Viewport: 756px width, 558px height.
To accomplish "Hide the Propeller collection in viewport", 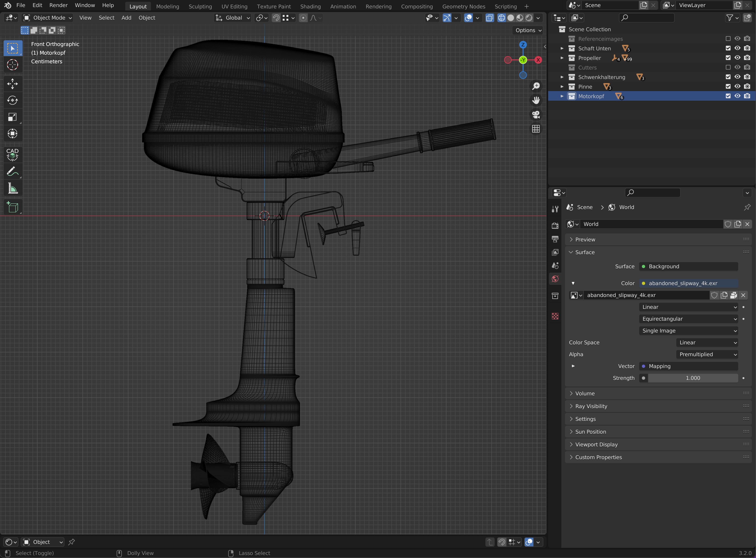I will (x=737, y=58).
